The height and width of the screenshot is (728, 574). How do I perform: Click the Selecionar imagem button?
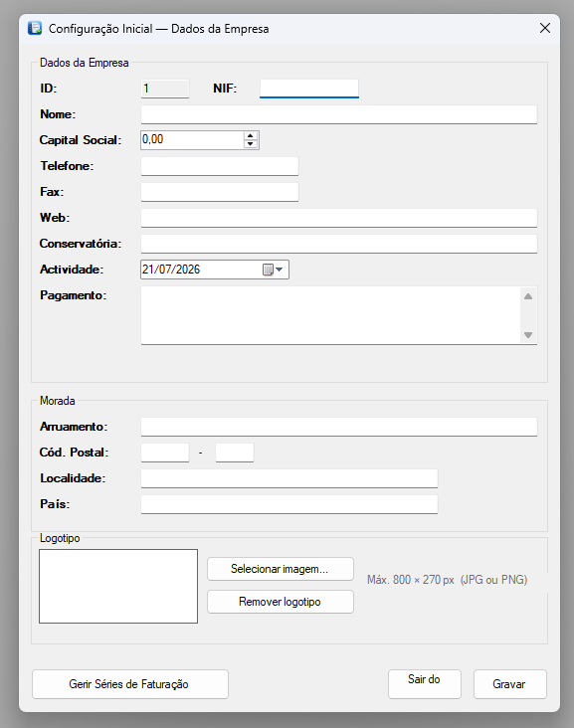tap(280, 569)
